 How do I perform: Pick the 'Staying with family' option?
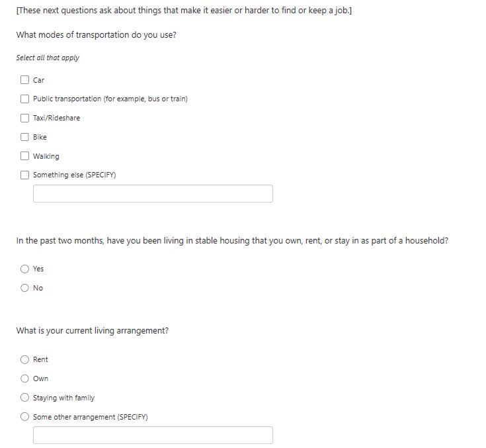point(24,398)
